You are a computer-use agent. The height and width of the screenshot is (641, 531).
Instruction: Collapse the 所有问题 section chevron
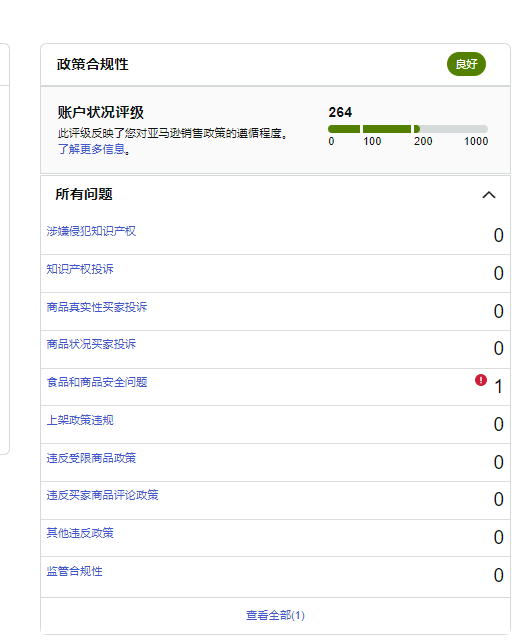coord(489,195)
